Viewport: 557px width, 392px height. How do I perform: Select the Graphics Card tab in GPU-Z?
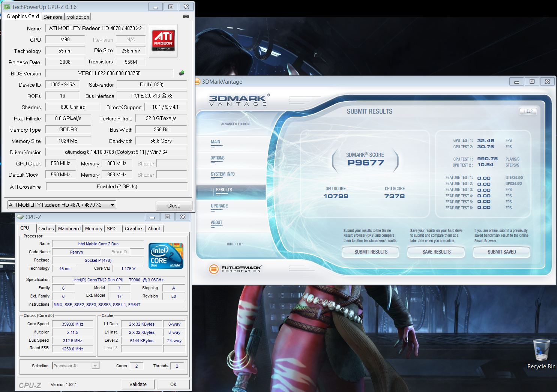pyautogui.click(x=23, y=16)
